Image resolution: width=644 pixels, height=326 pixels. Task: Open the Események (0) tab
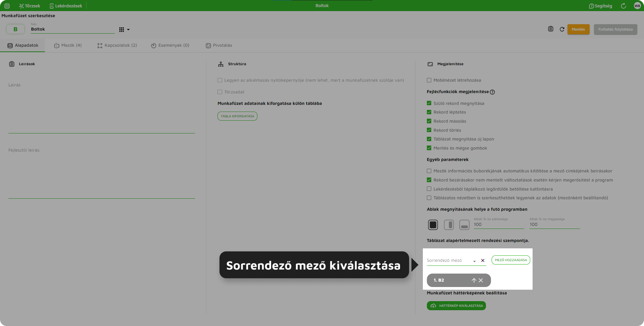click(170, 45)
